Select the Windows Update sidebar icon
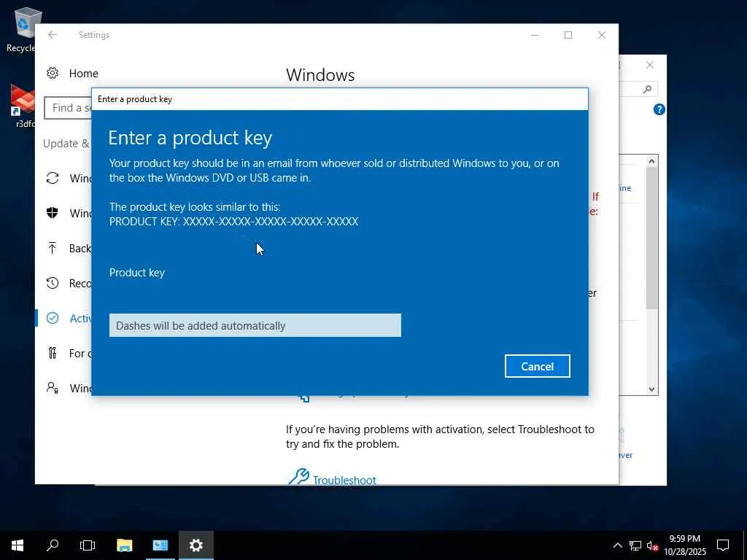Screen dimensions: 747x560 point(53,178)
